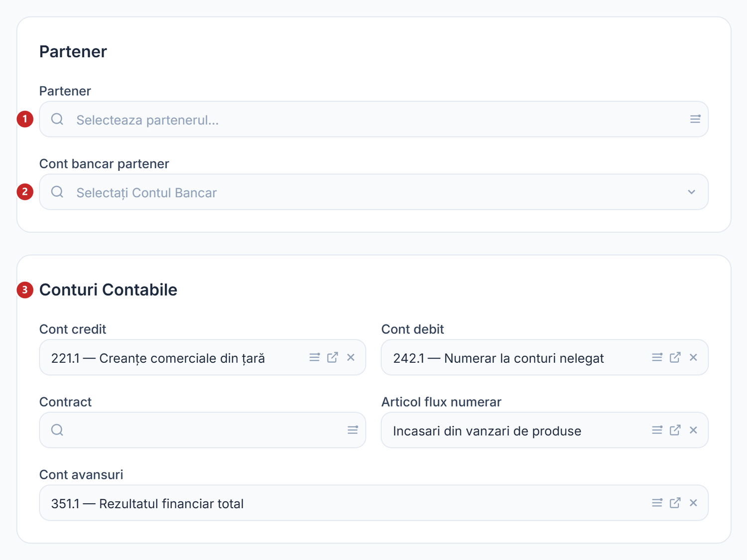747x560 pixels.
Task: Clear the Cont avansuri value
Action: click(x=693, y=503)
